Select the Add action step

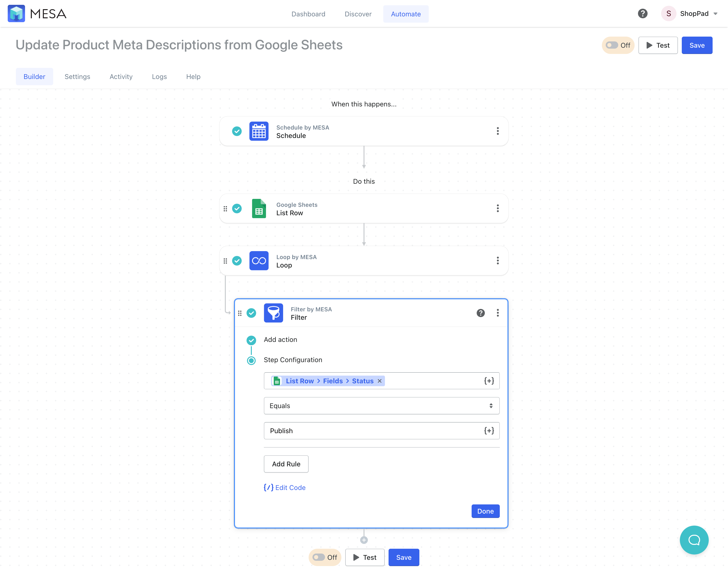pos(280,340)
